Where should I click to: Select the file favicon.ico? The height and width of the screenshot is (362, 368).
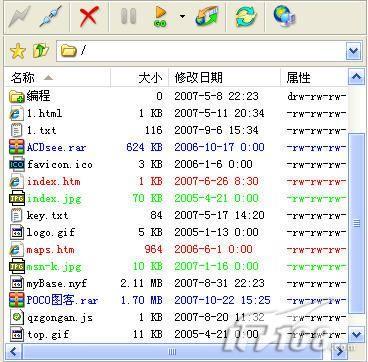(60, 164)
